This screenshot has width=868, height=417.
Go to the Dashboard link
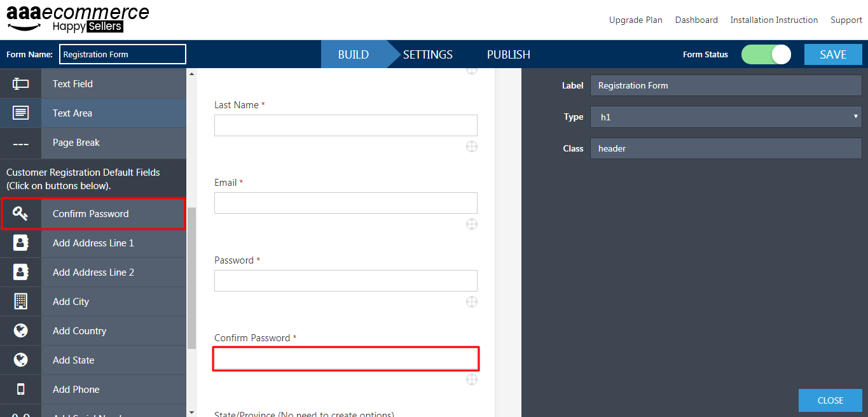tap(696, 20)
